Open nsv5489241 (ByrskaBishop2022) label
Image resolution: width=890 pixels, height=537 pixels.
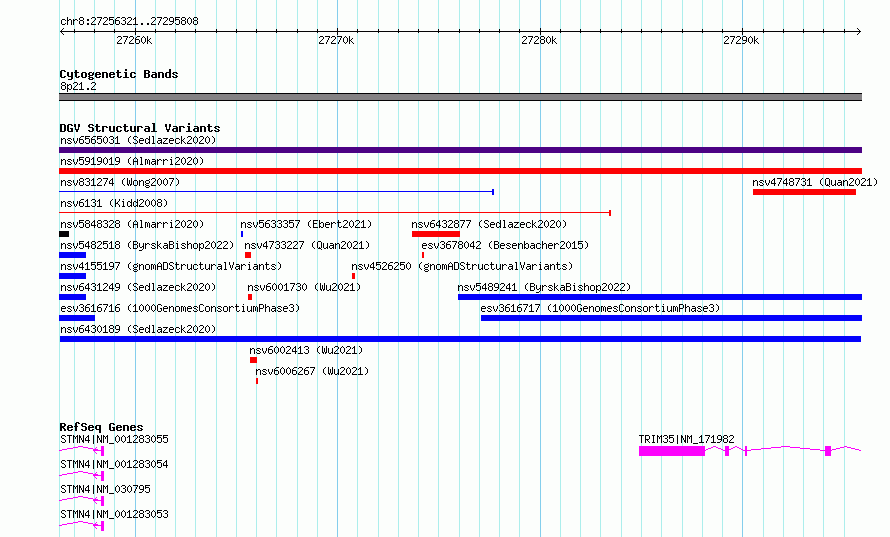pos(544,287)
